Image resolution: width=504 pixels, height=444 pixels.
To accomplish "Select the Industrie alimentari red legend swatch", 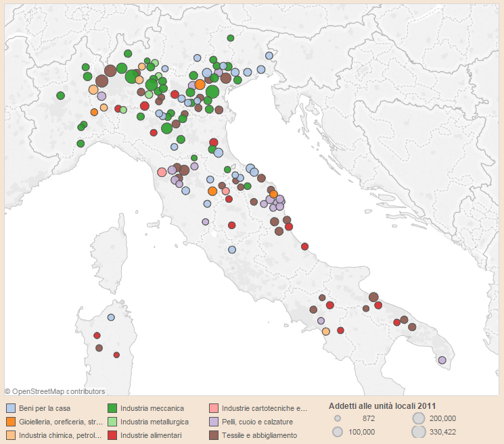I will (x=112, y=435).
